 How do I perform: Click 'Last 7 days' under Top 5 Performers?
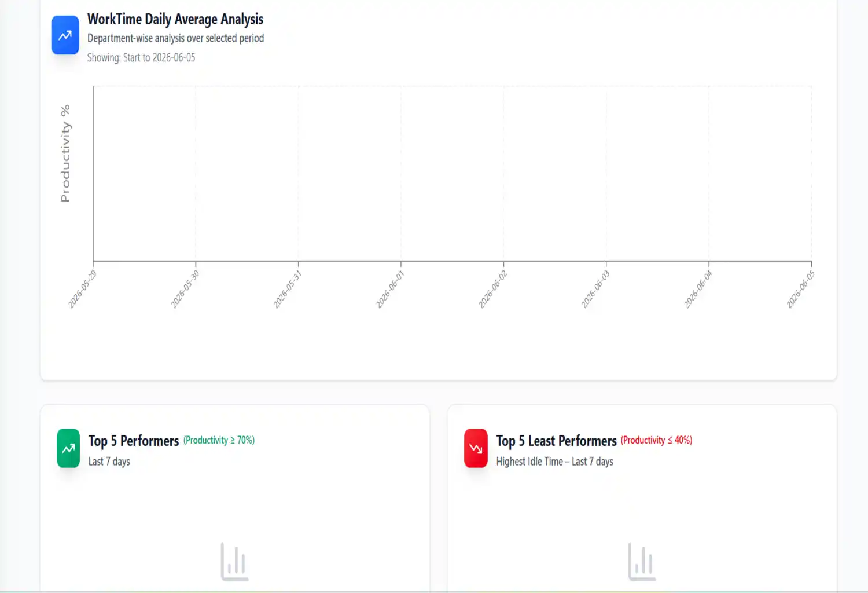(109, 462)
